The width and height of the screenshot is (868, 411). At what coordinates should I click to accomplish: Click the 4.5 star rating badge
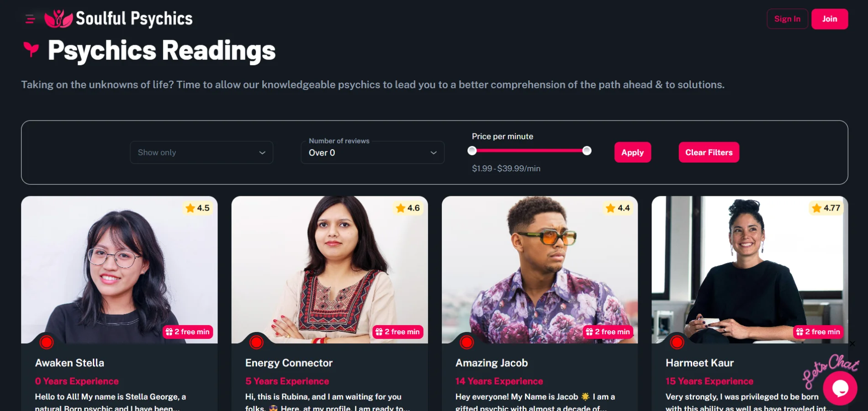(x=198, y=208)
